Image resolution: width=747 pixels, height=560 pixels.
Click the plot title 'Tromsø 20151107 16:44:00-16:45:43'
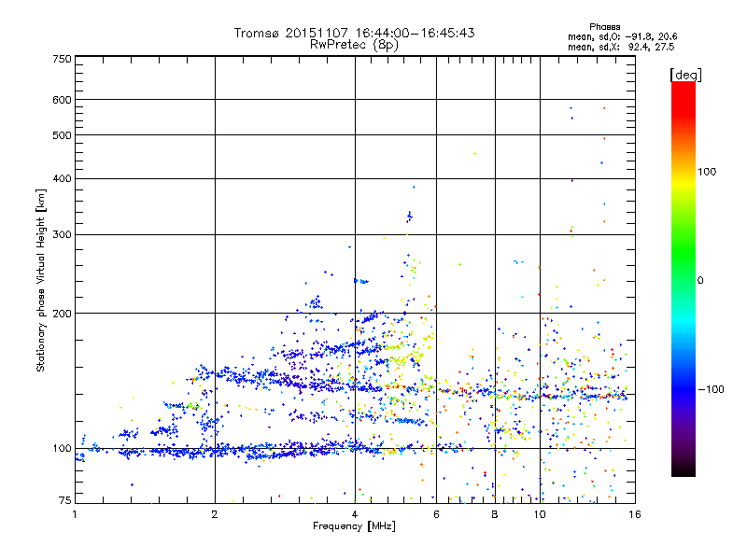pos(354,33)
